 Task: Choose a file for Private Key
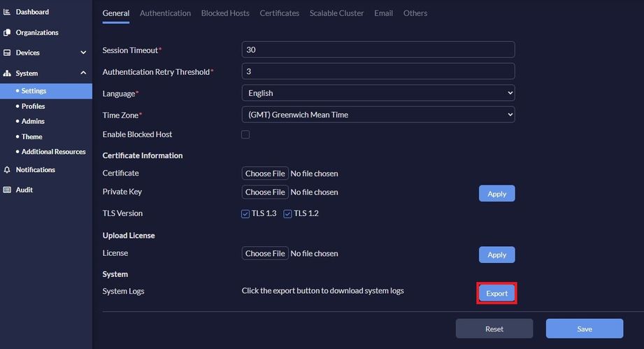tap(265, 192)
